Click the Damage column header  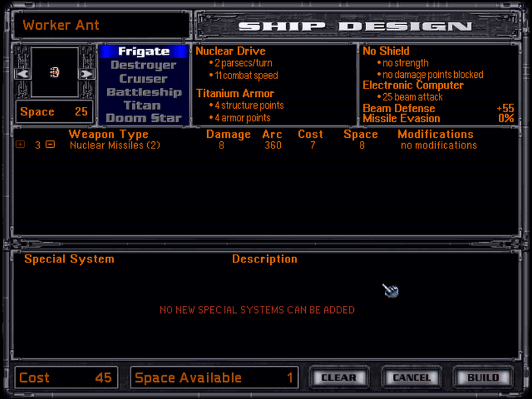click(229, 134)
